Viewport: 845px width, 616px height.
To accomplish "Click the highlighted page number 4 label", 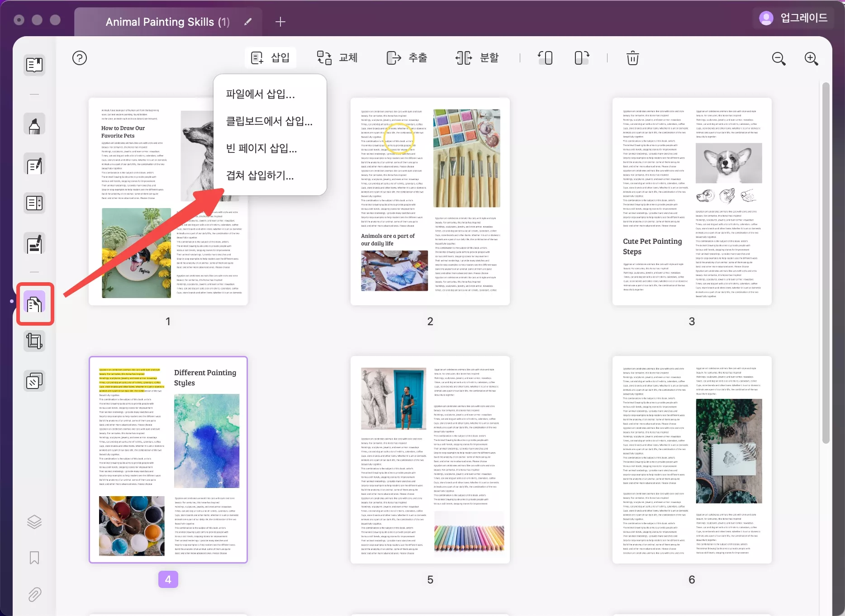I will point(168,579).
